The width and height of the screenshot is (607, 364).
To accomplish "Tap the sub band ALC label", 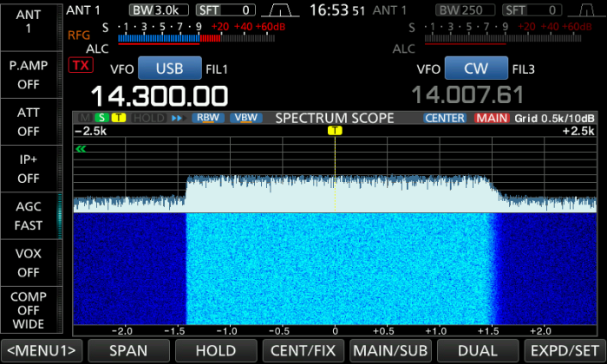I will 403,49.
